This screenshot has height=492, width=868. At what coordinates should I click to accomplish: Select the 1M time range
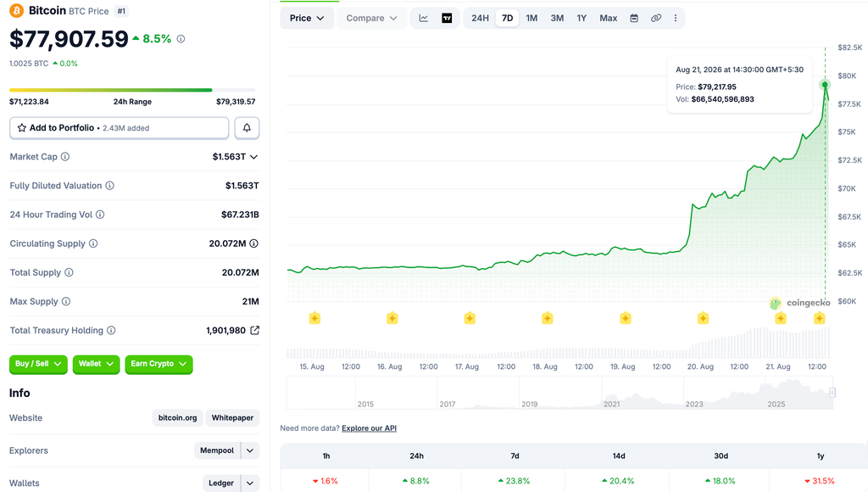pyautogui.click(x=531, y=19)
